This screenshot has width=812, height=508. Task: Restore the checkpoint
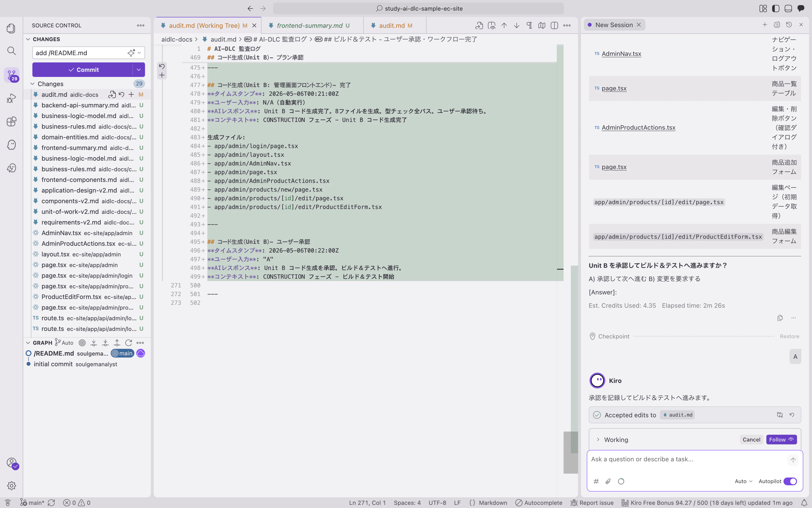coord(789,336)
